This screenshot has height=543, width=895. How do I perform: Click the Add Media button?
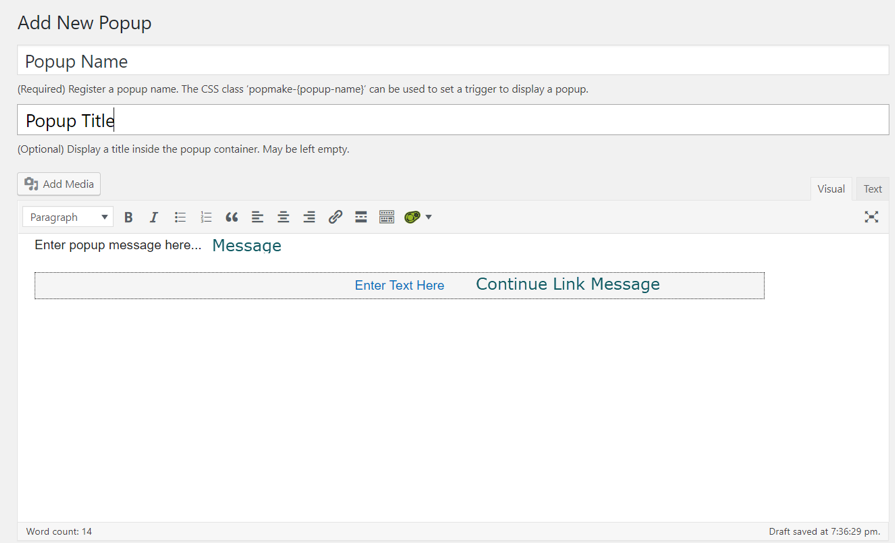(x=59, y=184)
